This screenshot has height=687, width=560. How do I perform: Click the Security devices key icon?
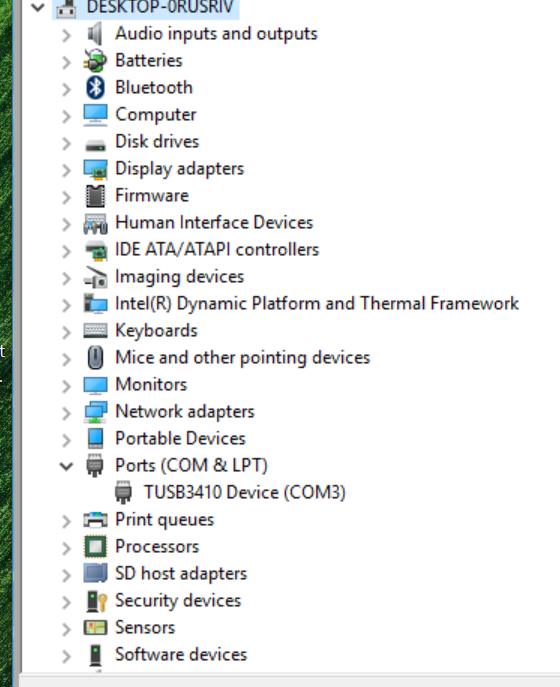(x=96, y=601)
